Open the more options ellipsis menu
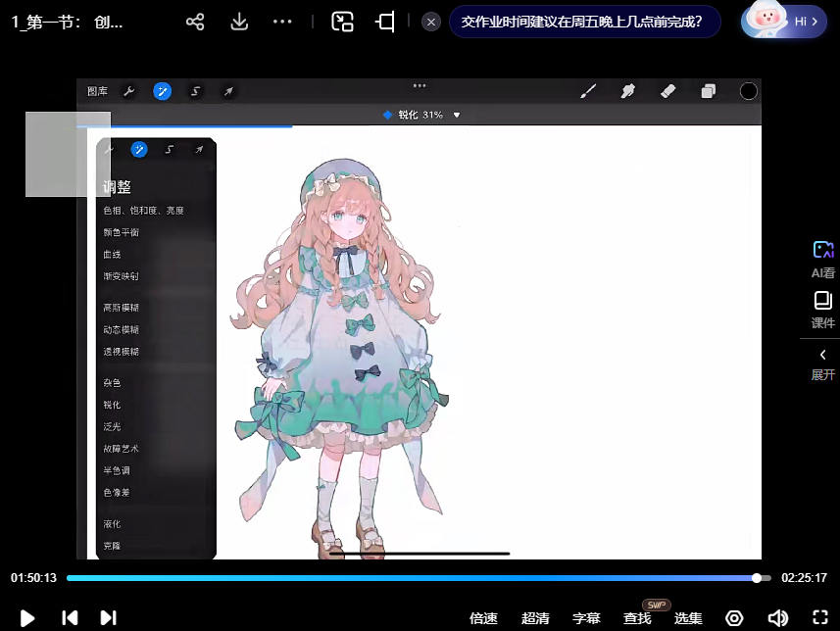The width and height of the screenshot is (840, 631). coord(282,22)
